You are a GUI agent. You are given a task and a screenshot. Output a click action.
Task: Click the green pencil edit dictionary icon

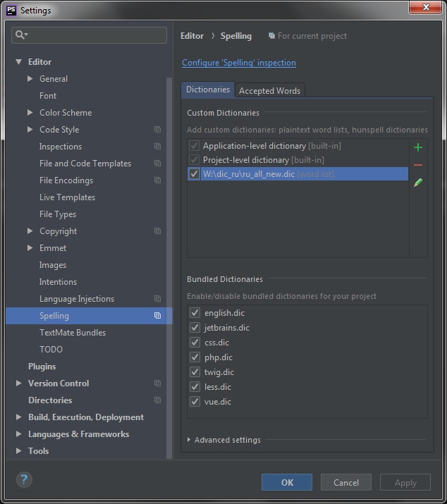point(418,183)
